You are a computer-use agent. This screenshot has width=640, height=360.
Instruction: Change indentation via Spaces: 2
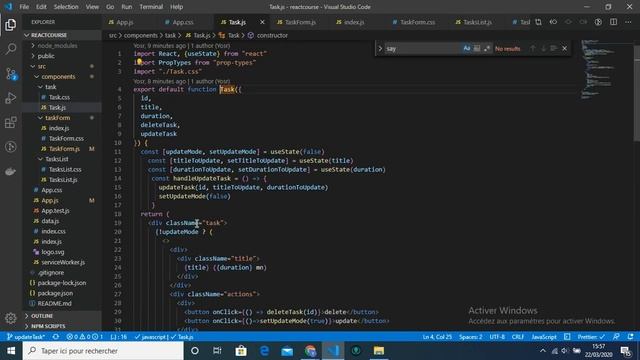point(470,337)
